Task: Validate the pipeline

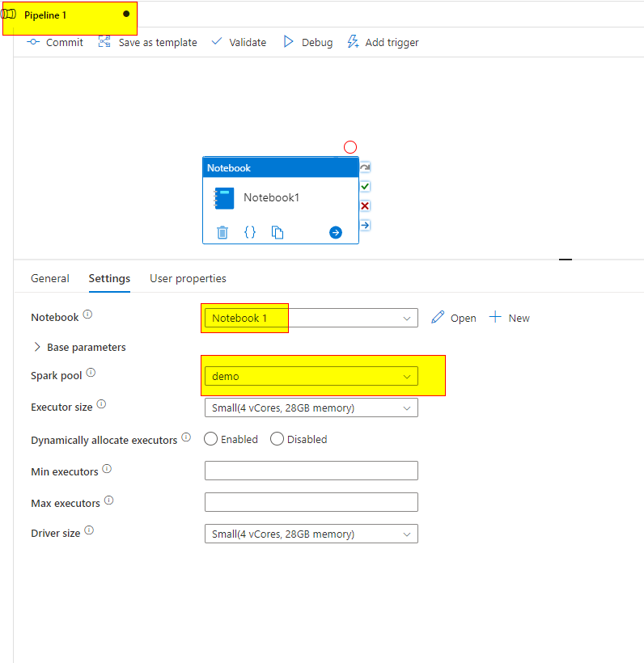Action: pos(239,42)
